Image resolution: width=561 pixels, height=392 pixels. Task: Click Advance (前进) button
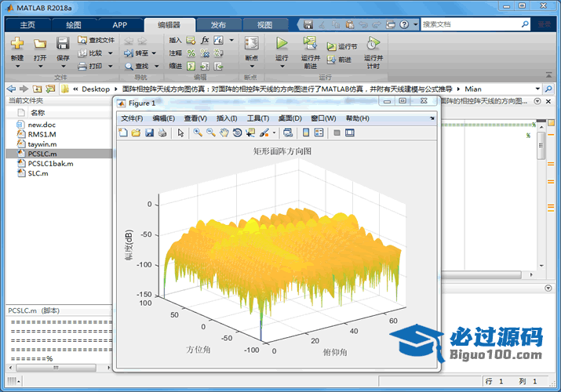coord(339,60)
